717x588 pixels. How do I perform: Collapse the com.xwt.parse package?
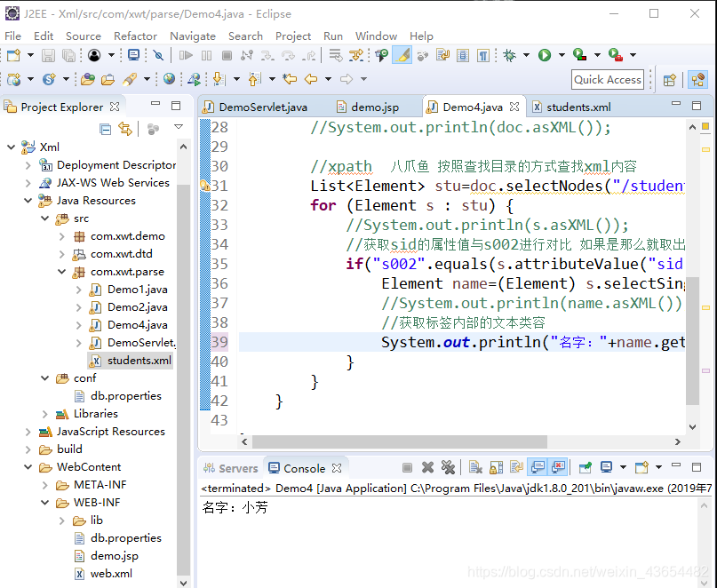click(x=61, y=272)
